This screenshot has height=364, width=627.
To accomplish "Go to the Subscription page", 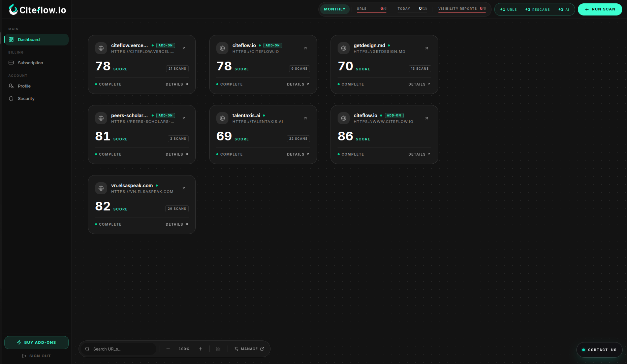I will [x=36, y=63].
